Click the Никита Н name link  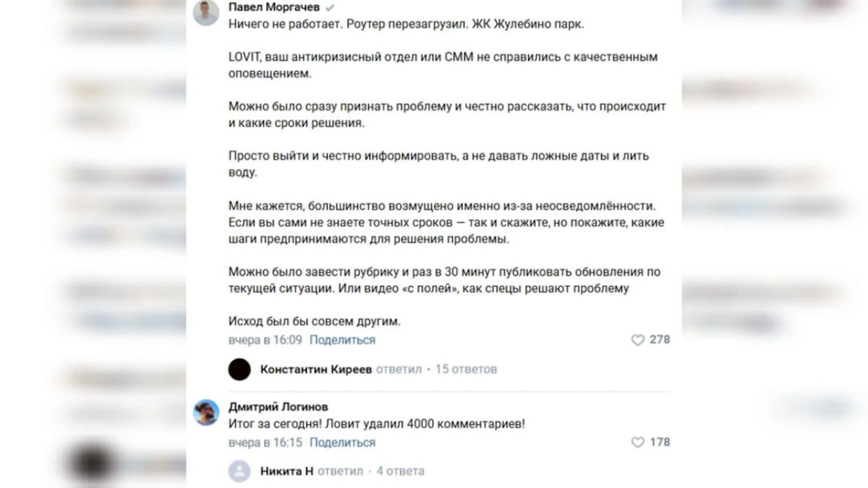(286, 471)
